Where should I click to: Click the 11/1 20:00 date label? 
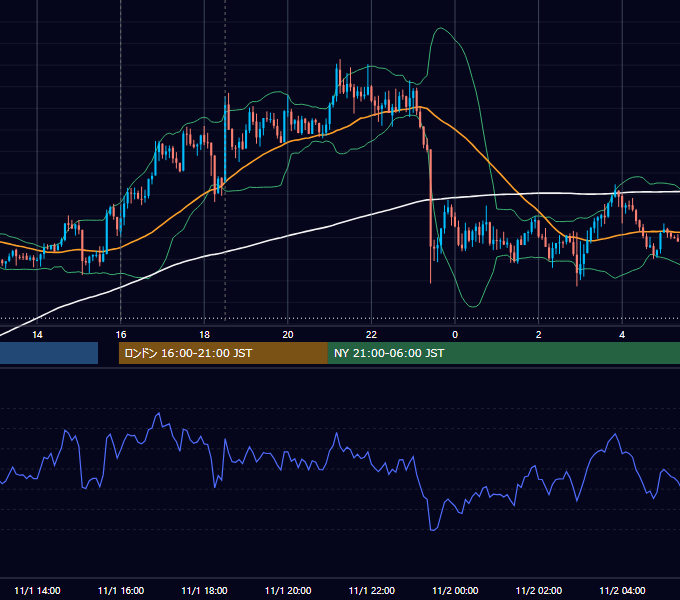click(x=288, y=590)
